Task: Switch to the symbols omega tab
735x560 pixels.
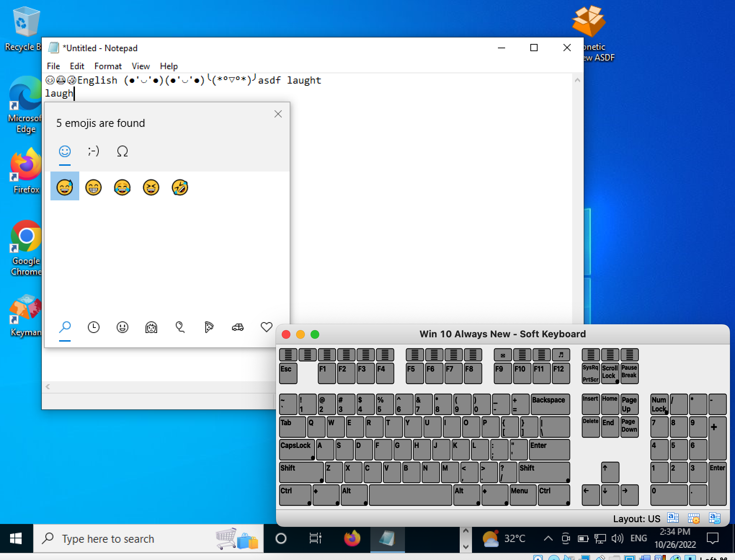Action: click(x=122, y=151)
